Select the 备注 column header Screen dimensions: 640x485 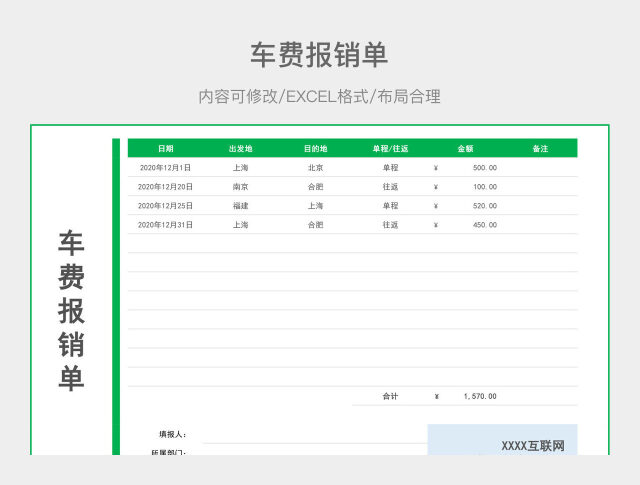pyautogui.click(x=540, y=148)
